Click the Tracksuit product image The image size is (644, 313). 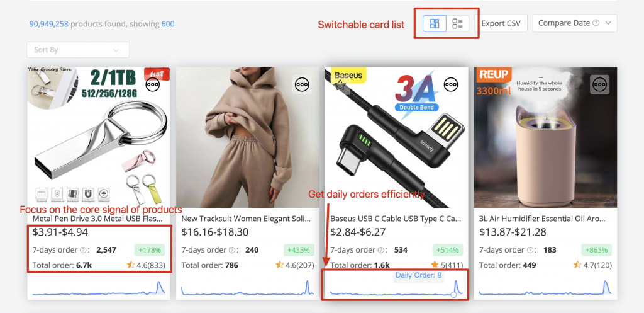tap(248, 137)
